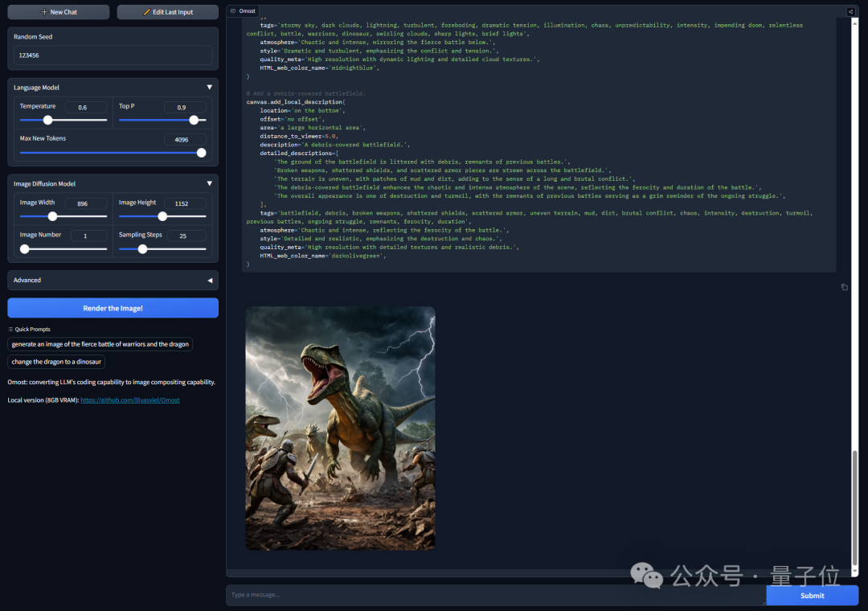868x611 pixels.
Task: Click the Max New Tokens value box
Action: (184, 140)
